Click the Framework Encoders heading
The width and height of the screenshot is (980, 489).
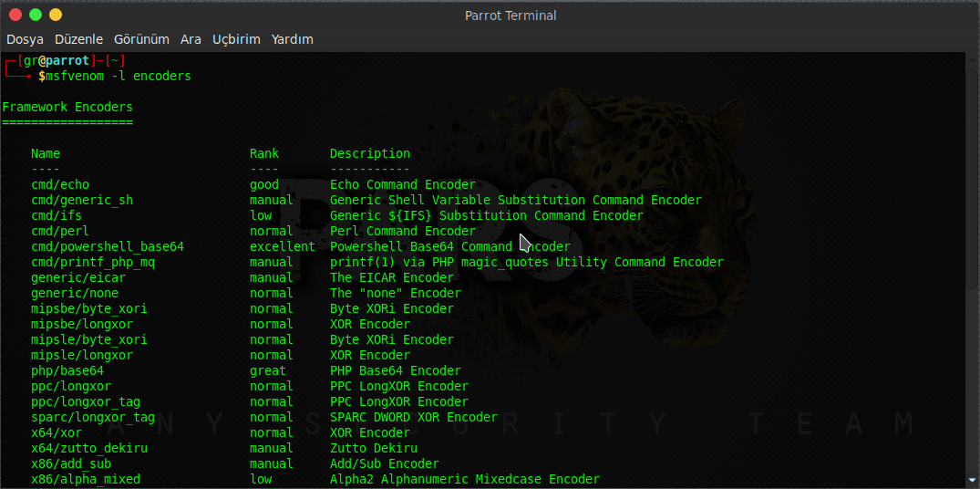pyautogui.click(x=67, y=107)
